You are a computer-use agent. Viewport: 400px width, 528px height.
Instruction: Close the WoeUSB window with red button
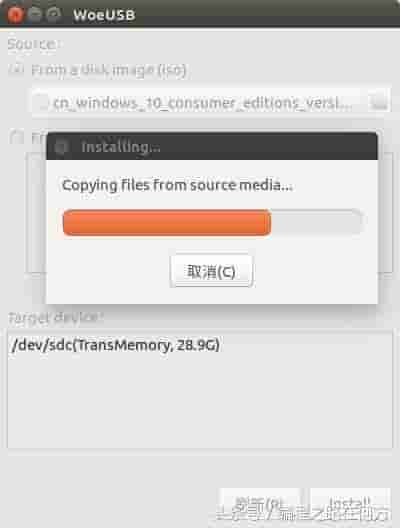pos(15,14)
